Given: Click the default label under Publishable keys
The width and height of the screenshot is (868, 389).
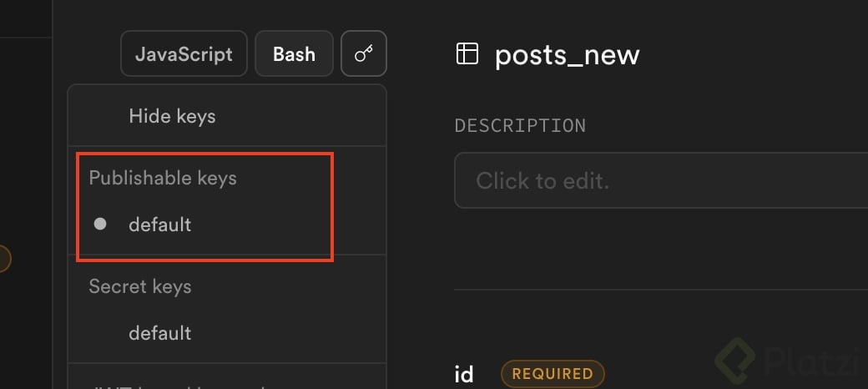Looking at the screenshot, I should coord(159,225).
